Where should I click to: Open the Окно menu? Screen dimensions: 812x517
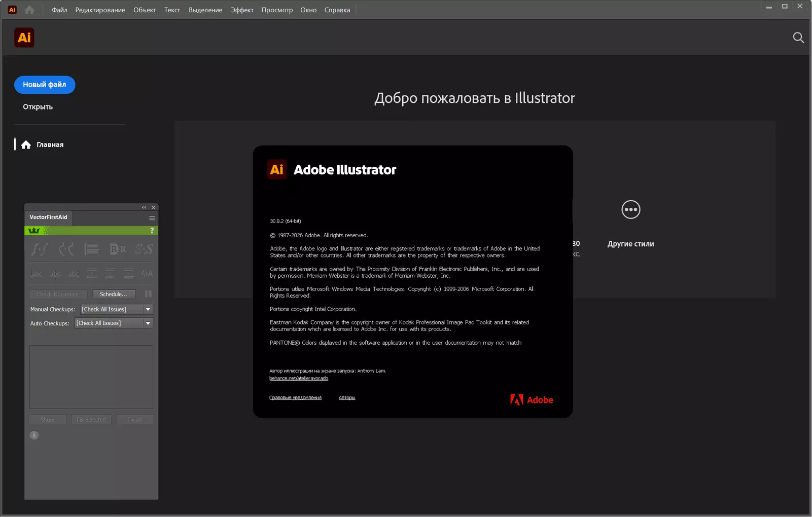[308, 10]
